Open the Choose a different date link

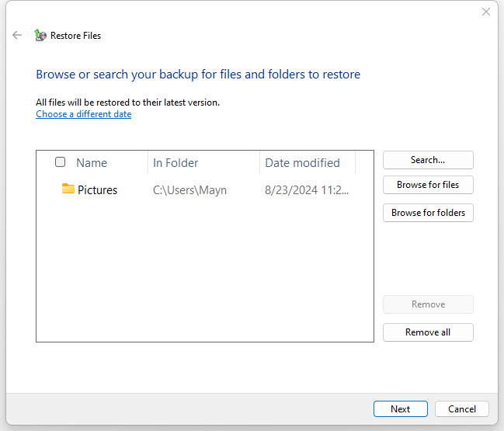point(84,114)
